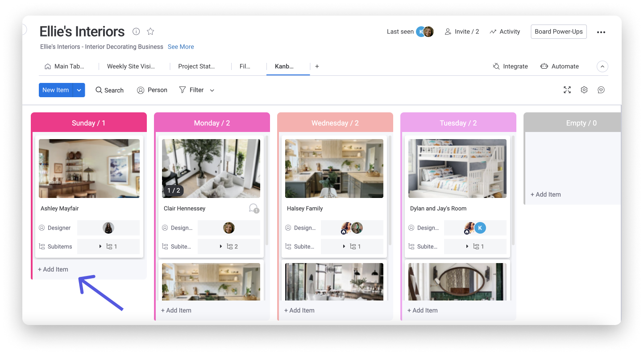
Task: Open Ashley Mayfair card thumbnail image
Action: 89,169
